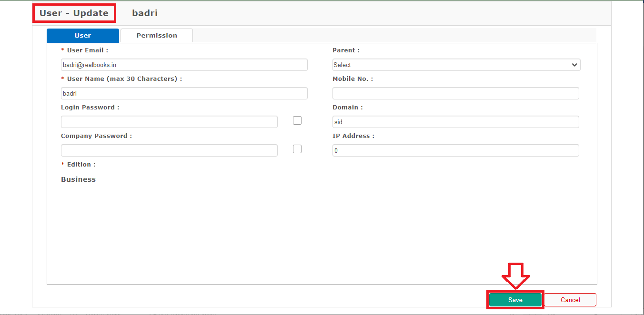Switch to the Permission tab

tap(157, 36)
